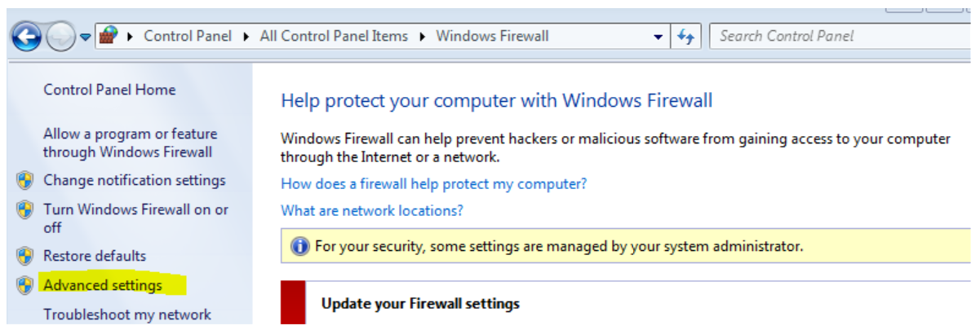980x330 pixels.
Task: Click the shield icon beside Advanced settings
Action: (x=25, y=285)
